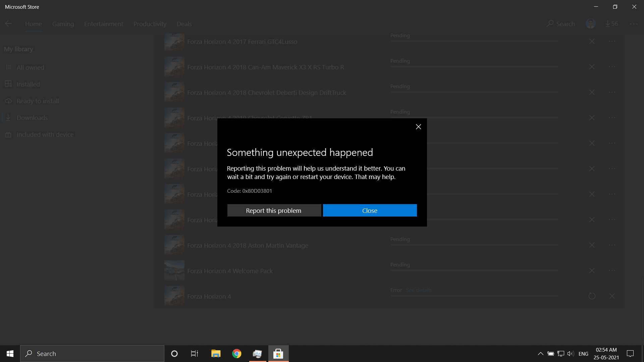Expand options for Forza Horizon 4 2018 Aston Martin Vantage
The height and width of the screenshot is (362, 644).
click(x=612, y=245)
